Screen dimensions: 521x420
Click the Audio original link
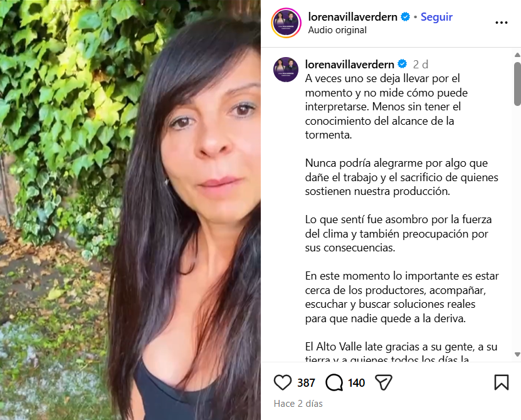tap(337, 30)
